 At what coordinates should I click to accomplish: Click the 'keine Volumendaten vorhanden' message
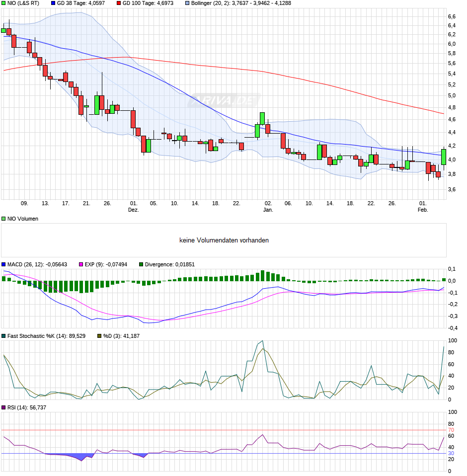point(224,240)
